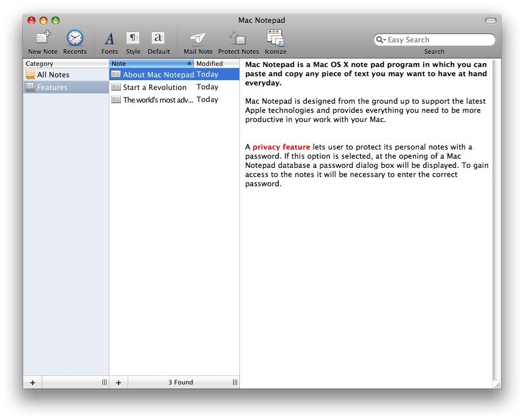Click the Features category icon

pos(30,87)
